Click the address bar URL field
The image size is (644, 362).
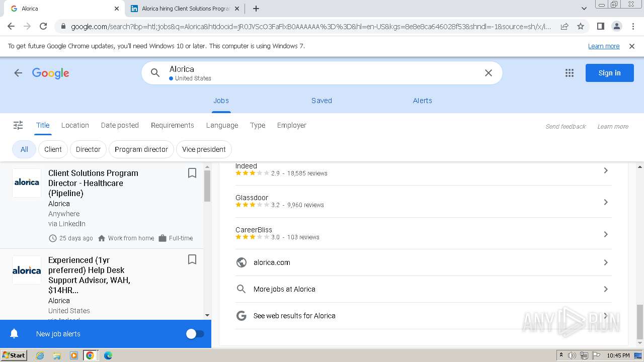pos(310,26)
